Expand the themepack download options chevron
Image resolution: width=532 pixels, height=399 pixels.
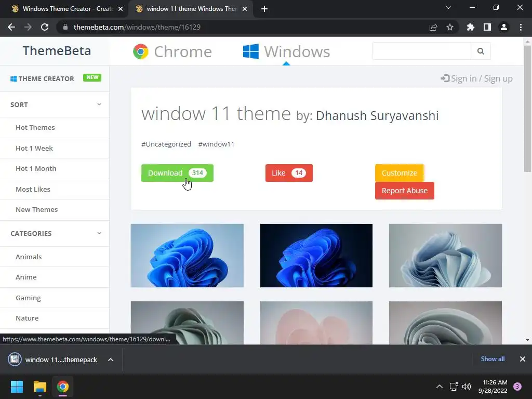(x=111, y=360)
